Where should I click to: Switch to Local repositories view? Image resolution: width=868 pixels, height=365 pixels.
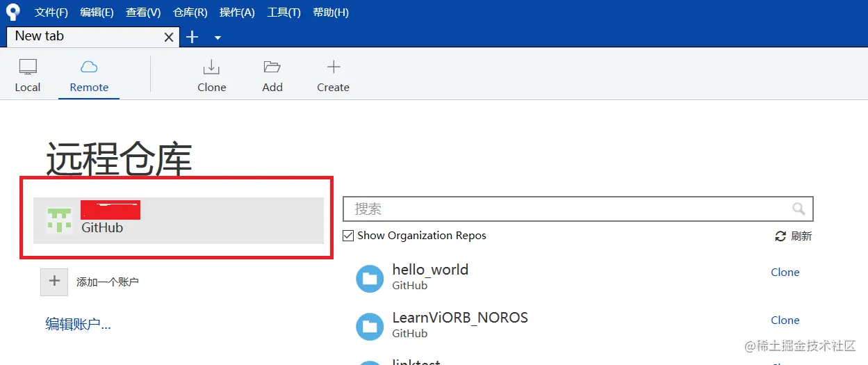tap(28, 76)
